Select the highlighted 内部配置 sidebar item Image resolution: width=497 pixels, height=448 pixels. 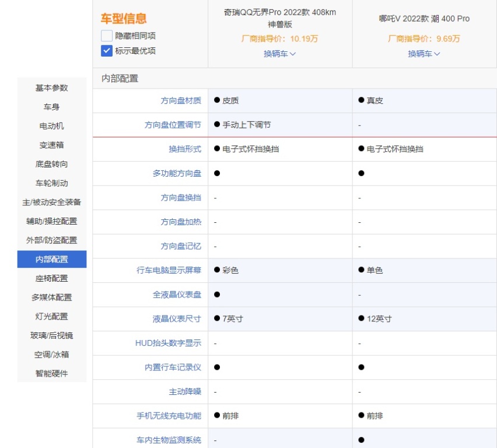[x=52, y=259]
